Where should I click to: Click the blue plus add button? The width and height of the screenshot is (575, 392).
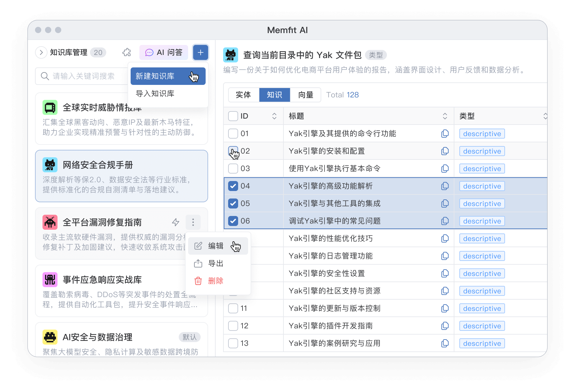coord(200,52)
